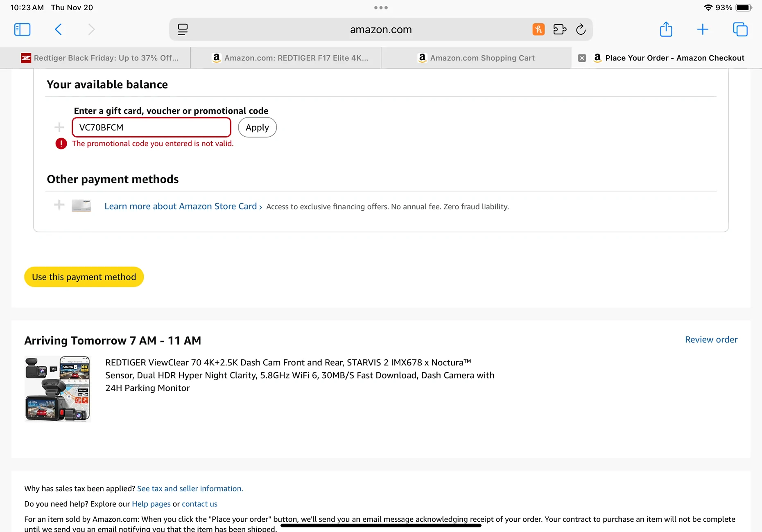Screen dimensions: 762x532
Task: Go back to the previous page
Action: [58, 29]
